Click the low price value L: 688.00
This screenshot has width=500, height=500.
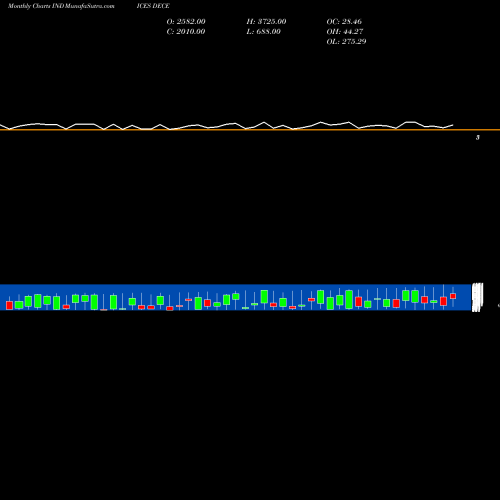[263, 32]
